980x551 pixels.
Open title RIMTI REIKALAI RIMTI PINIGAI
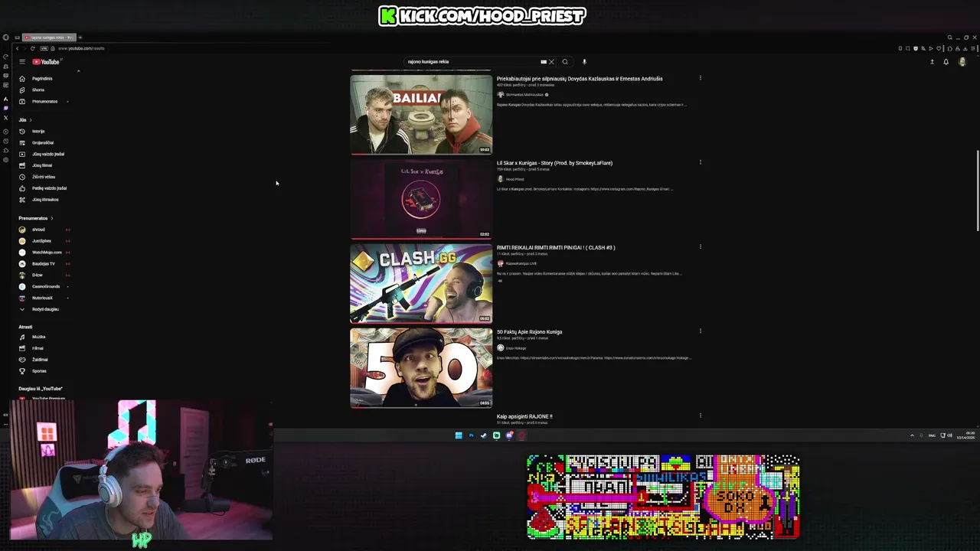coord(556,247)
